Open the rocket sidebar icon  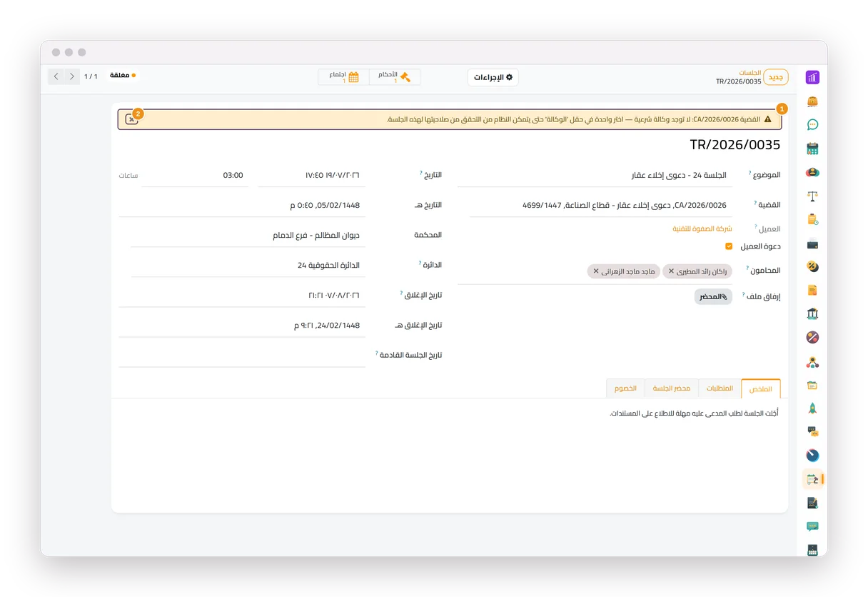click(x=812, y=408)
